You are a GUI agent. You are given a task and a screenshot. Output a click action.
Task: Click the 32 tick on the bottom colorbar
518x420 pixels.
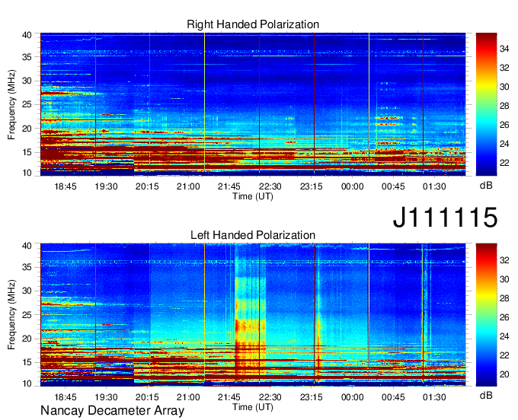pyautogui.click(x=504, y=260)
